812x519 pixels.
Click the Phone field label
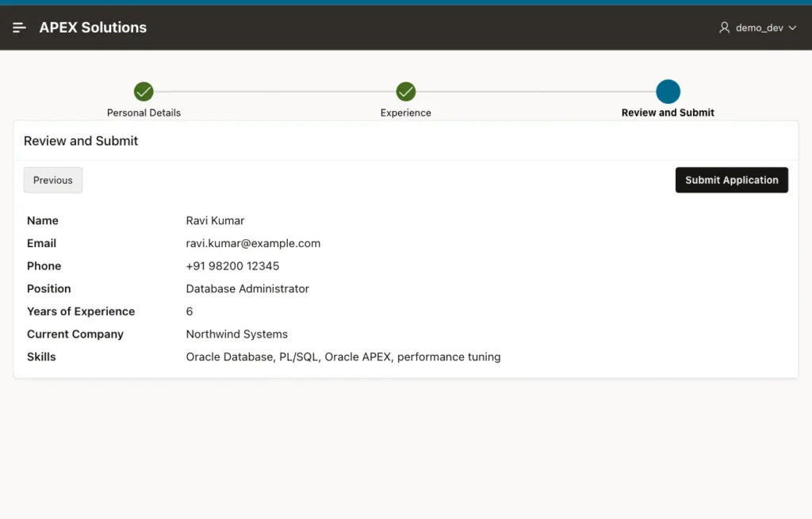[x=44, y=266]
